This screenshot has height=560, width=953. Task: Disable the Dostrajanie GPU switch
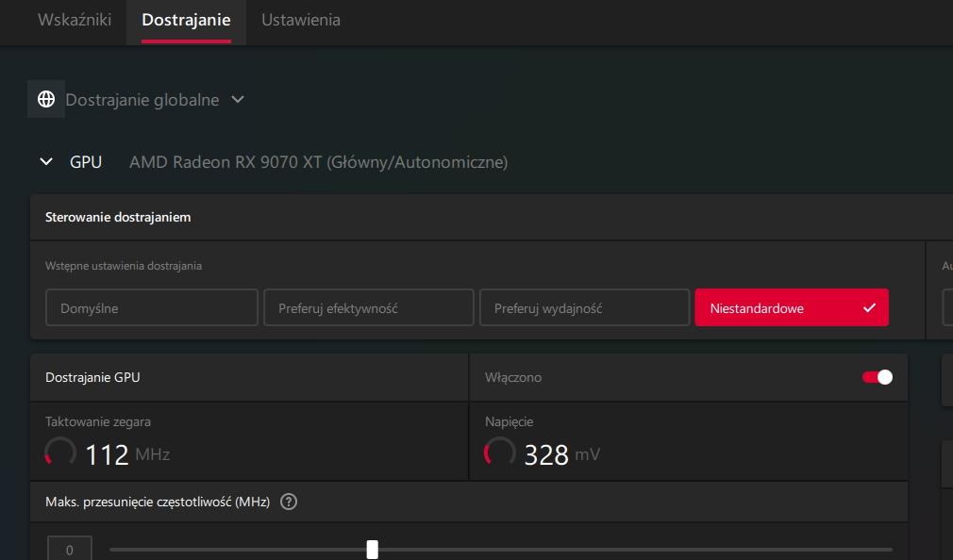877,377
